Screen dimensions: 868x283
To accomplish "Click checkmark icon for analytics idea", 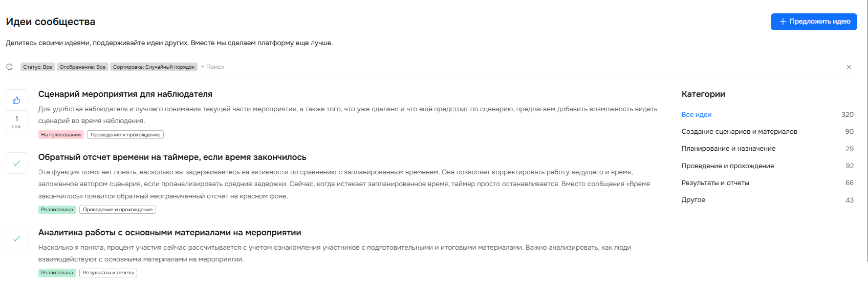I will tap(17, 238).
